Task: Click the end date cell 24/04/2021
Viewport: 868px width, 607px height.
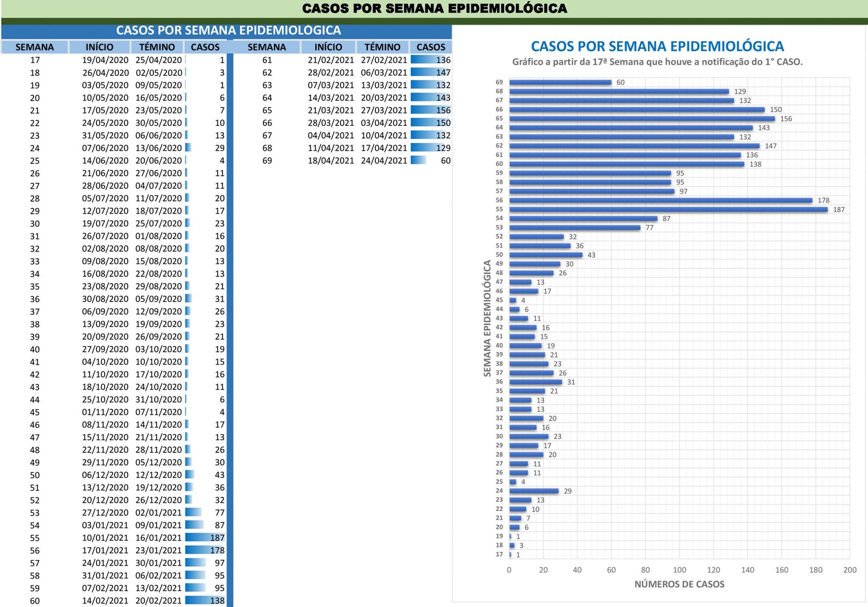Action: tap(384, 161)
